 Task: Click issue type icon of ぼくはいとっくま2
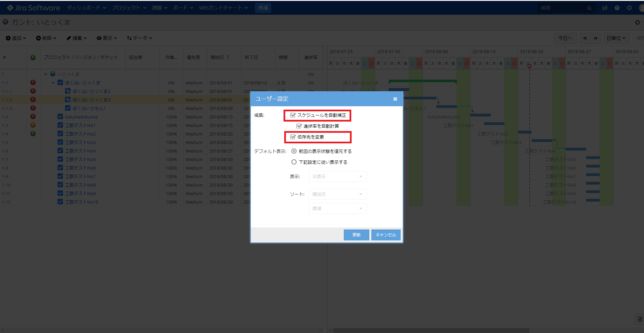(68, 91)
